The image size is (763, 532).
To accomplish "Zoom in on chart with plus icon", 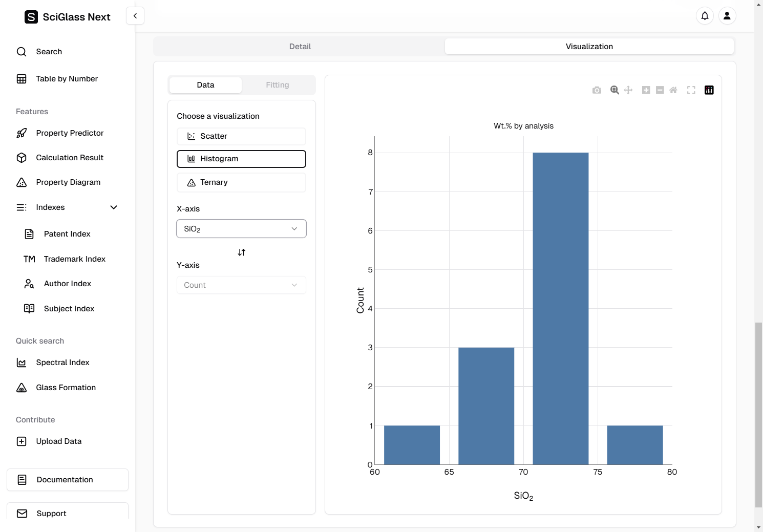I will tap(646, 90).
